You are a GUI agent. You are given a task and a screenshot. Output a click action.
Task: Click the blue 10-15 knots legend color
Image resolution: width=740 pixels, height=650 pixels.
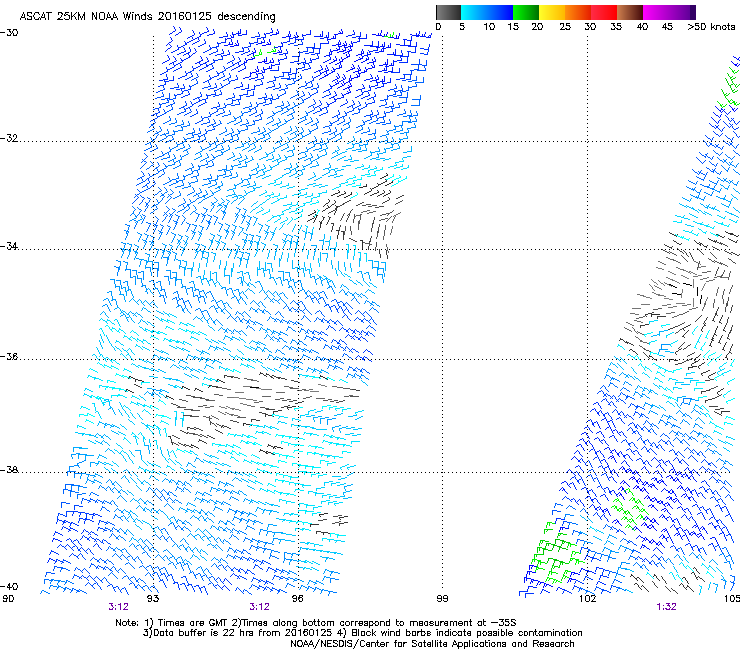500,12
